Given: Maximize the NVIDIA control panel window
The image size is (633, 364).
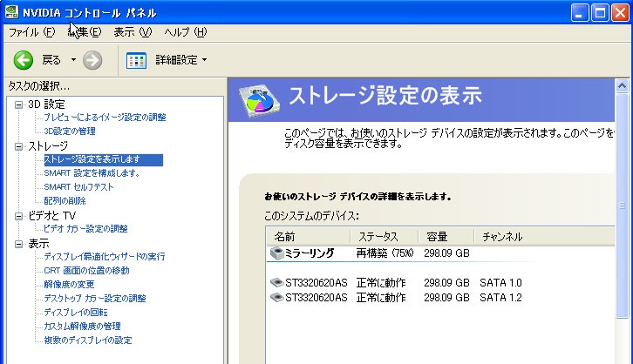Looking at the screenshot, I should pyautogui.click(x=600, y=12).
